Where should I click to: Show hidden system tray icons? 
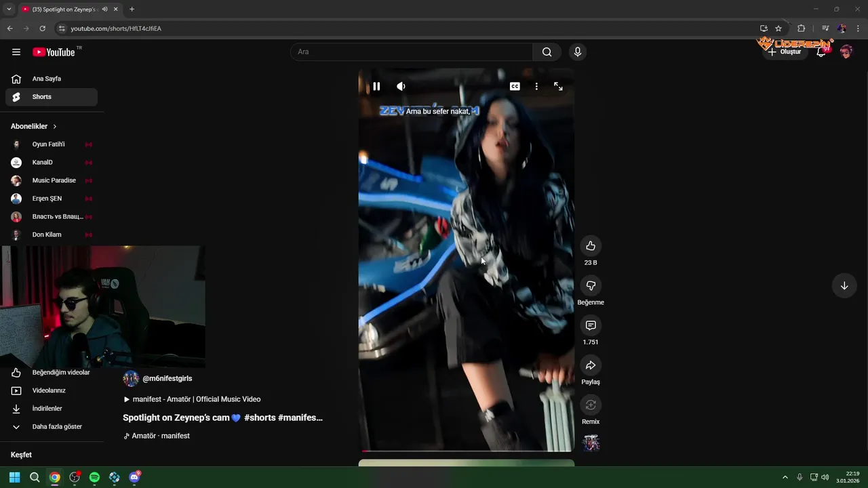coord(785,477)
